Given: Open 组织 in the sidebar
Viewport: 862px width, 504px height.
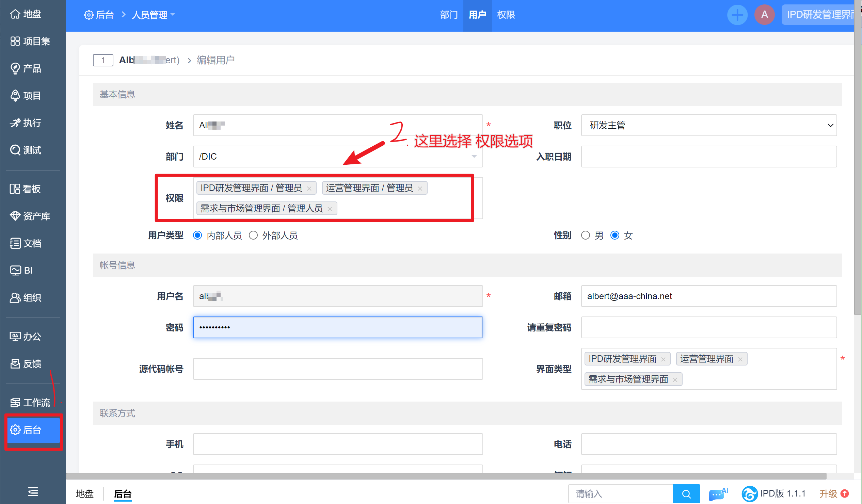Looking at the screenshot, I should coord(26,298).
